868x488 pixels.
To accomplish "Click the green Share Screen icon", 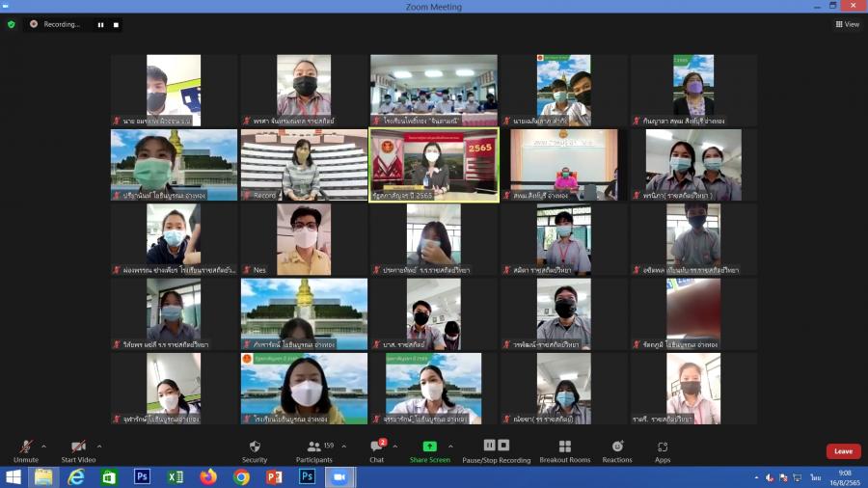I will pos(429,447).
